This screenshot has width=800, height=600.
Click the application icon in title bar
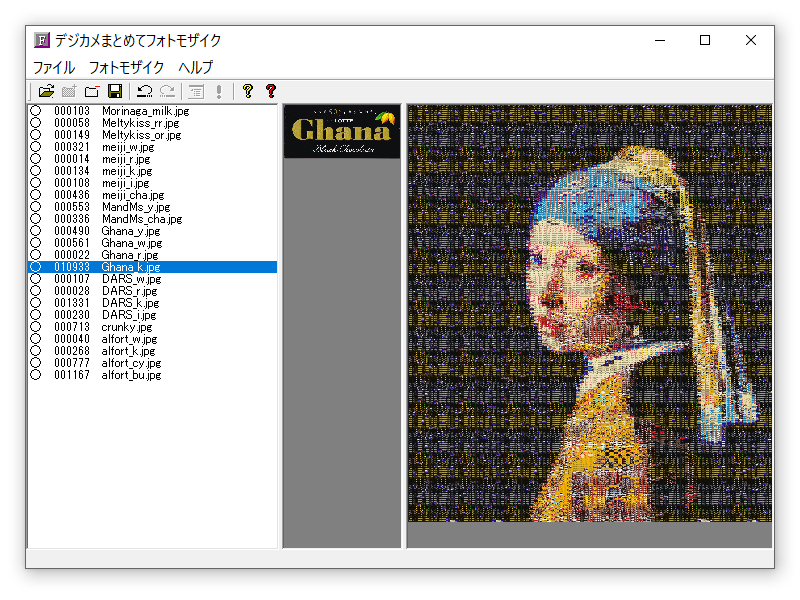pos(42,40)
